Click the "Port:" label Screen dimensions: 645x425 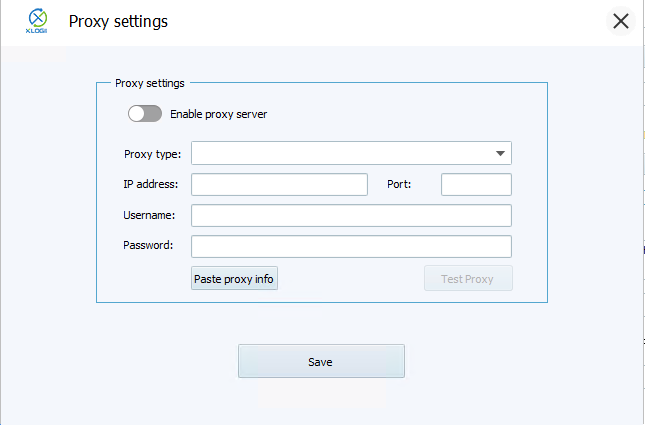point(399,184)
